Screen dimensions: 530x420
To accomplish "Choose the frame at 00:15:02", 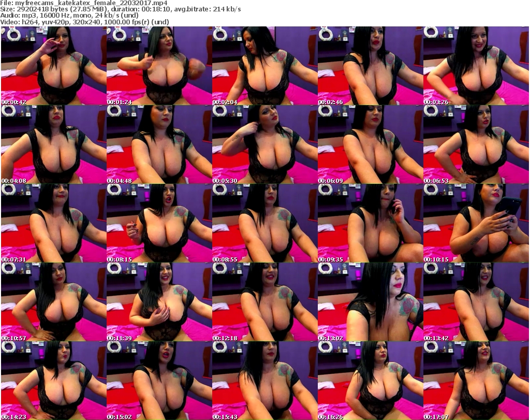I will click(159, 381).
